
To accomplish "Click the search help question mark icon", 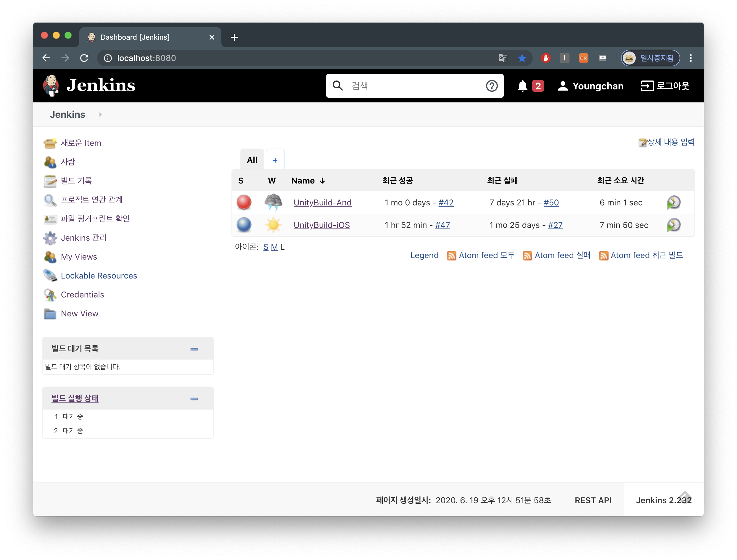I will (x=492, y=86).
